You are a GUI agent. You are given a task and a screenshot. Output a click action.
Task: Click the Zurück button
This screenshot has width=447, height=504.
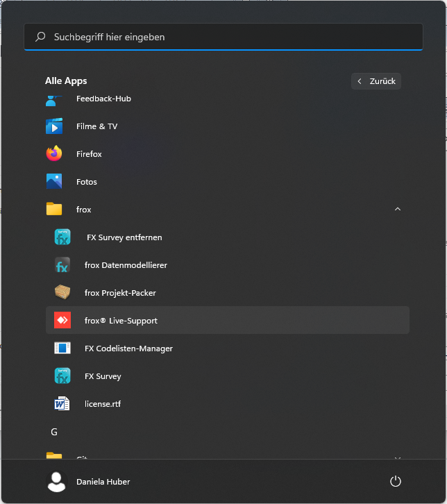coord(376,81)
